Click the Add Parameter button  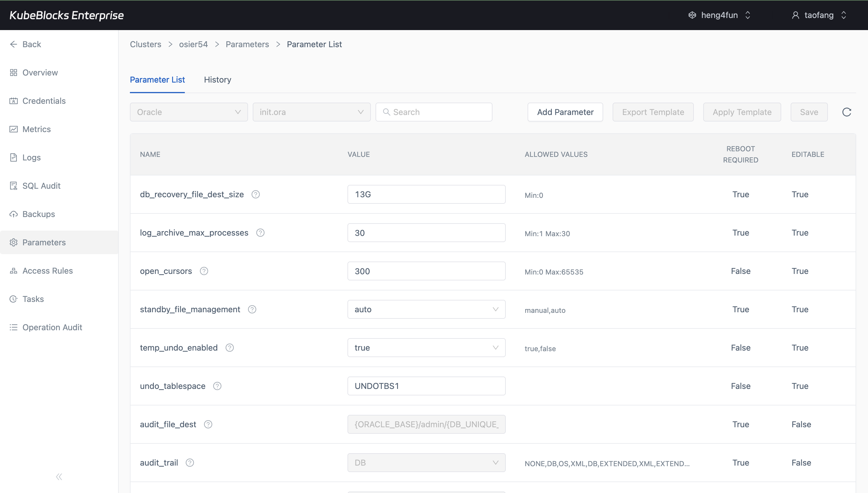click(x=565, y=112)
